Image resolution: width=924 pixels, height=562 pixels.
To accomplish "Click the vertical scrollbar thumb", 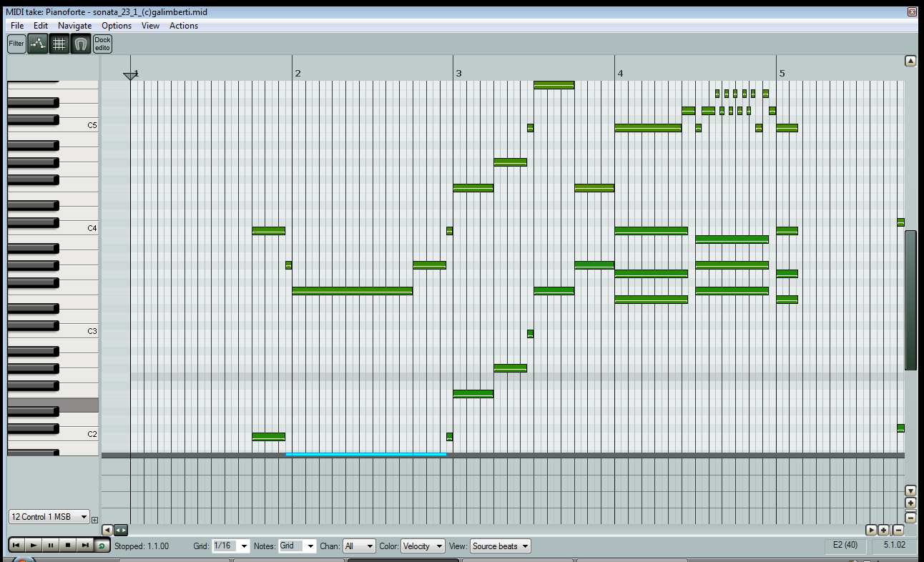I will [x=910, y=300].
